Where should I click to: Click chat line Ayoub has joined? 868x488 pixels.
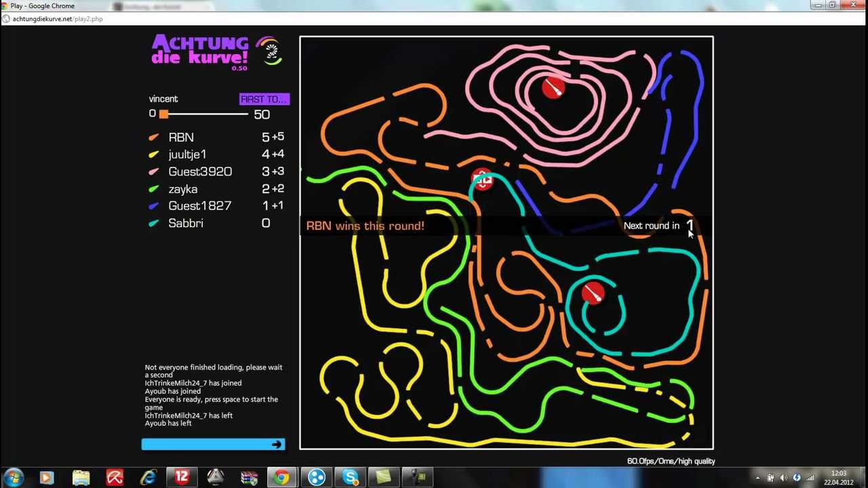tap(172, 391)
